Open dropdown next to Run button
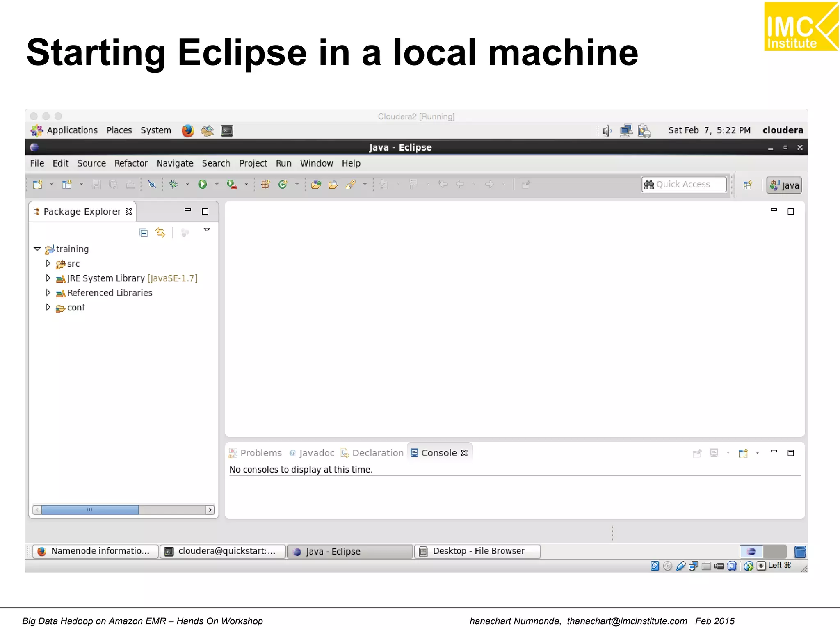Viewport: 840px width, 630px height. 217,185
